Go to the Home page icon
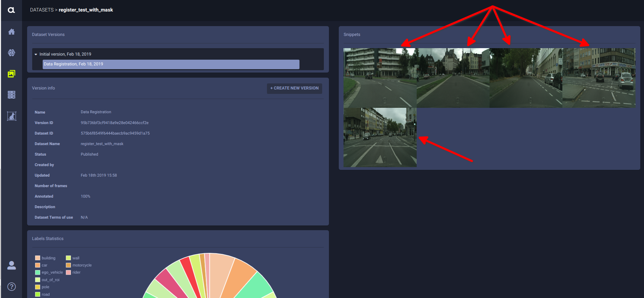Image resolution: width=644 pixels, height=298 pixels. [12, 32]
